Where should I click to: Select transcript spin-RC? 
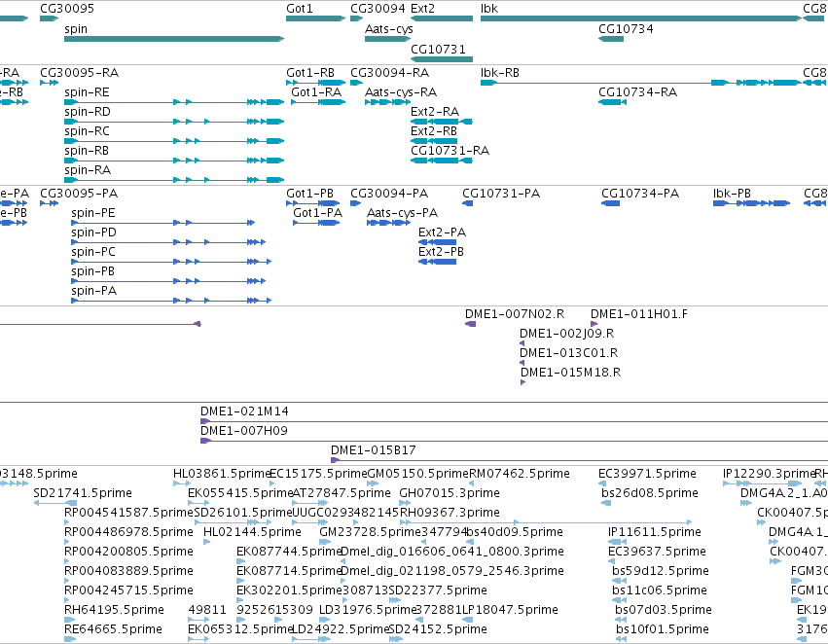point(87,131)
